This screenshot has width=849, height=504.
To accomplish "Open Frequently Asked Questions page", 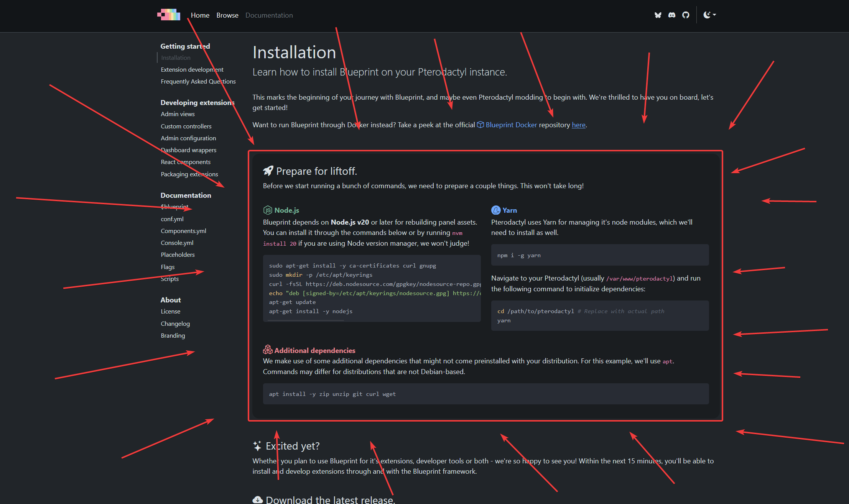I will coord(198,81).
